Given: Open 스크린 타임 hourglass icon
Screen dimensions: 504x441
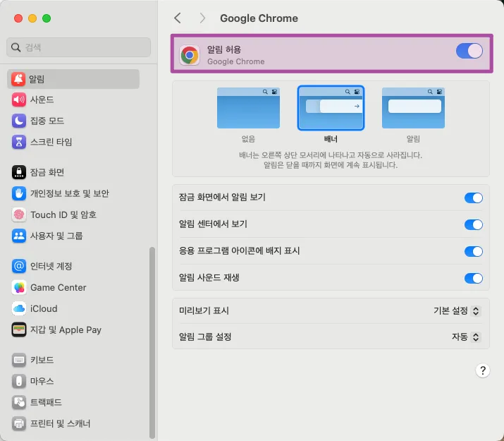Looking at the screenshot, I should [x=18, y=142].
